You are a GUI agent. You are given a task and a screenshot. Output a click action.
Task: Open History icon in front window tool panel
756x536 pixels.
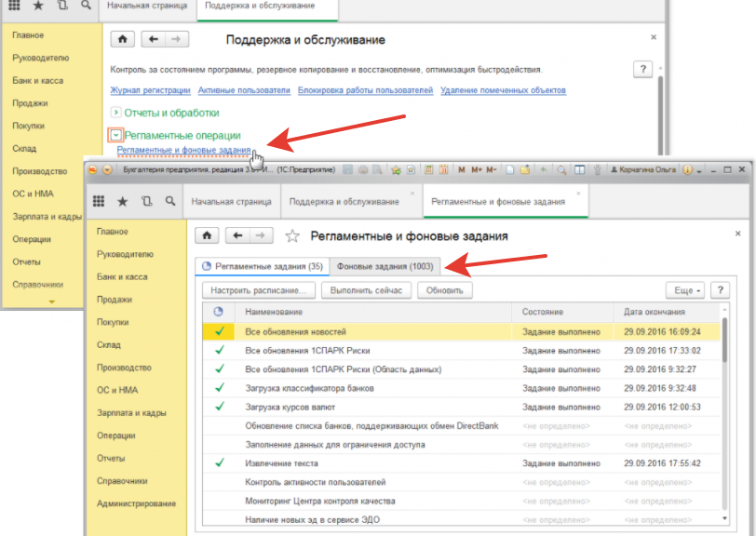click(146, 202)
